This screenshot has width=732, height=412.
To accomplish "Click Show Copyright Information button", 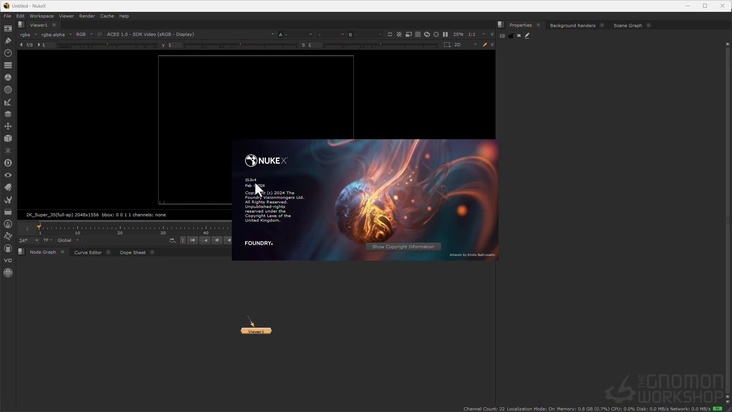I will (403, 246).
